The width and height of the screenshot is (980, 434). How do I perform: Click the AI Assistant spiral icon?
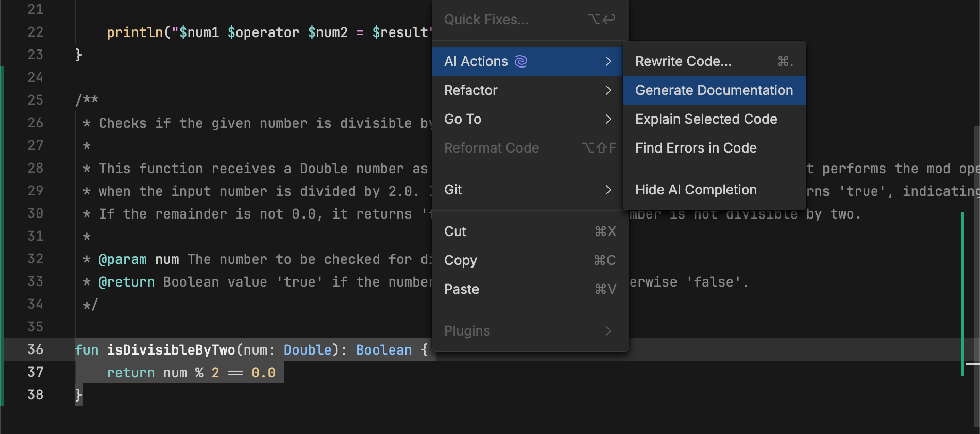[521, 62]
